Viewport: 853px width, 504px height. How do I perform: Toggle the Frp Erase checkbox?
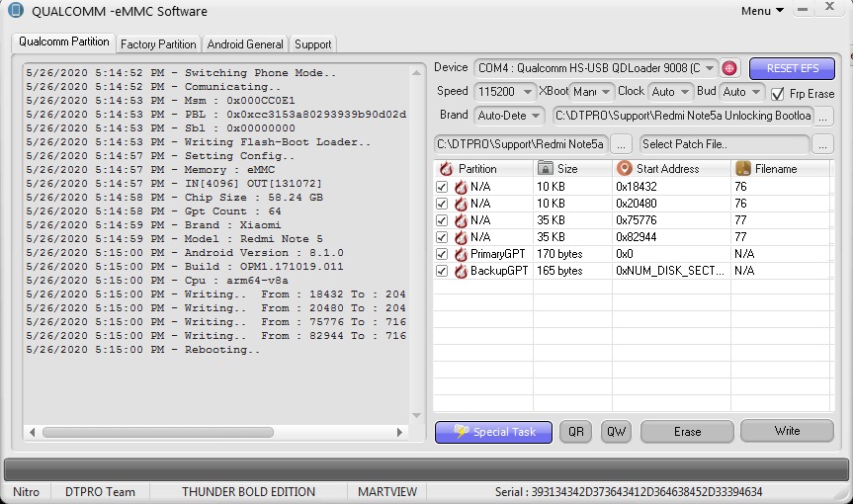pyautogui.click(x=778, y=94)
